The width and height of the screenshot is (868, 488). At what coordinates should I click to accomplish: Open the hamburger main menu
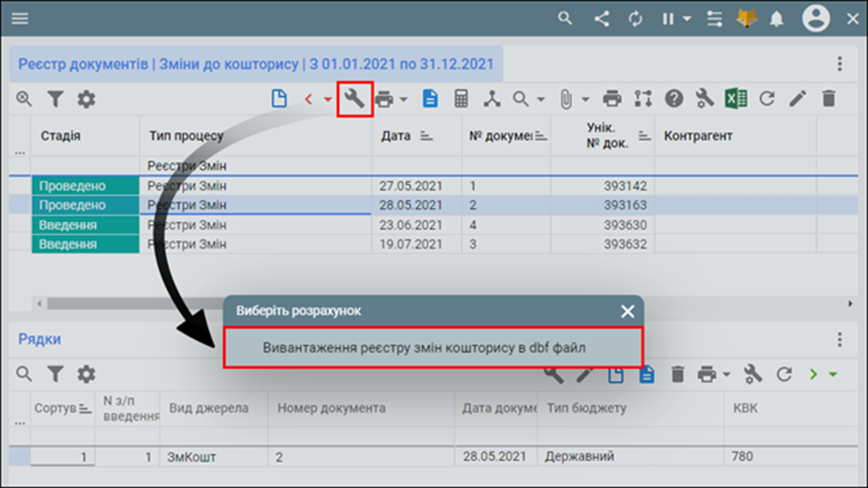19,19
